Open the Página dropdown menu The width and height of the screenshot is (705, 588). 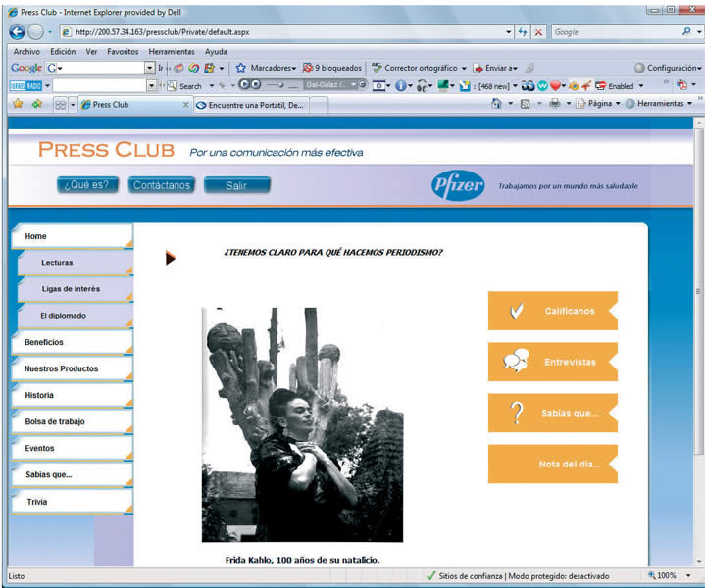598,104
